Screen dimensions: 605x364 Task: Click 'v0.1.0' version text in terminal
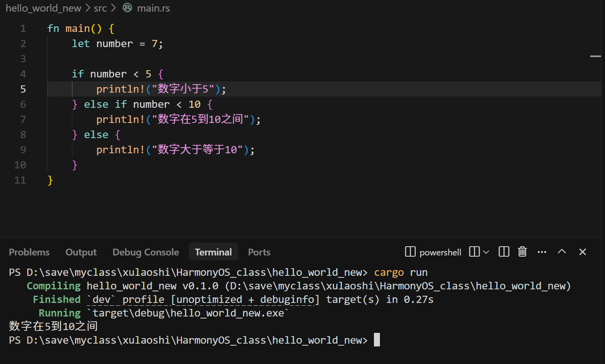[200, 286]
